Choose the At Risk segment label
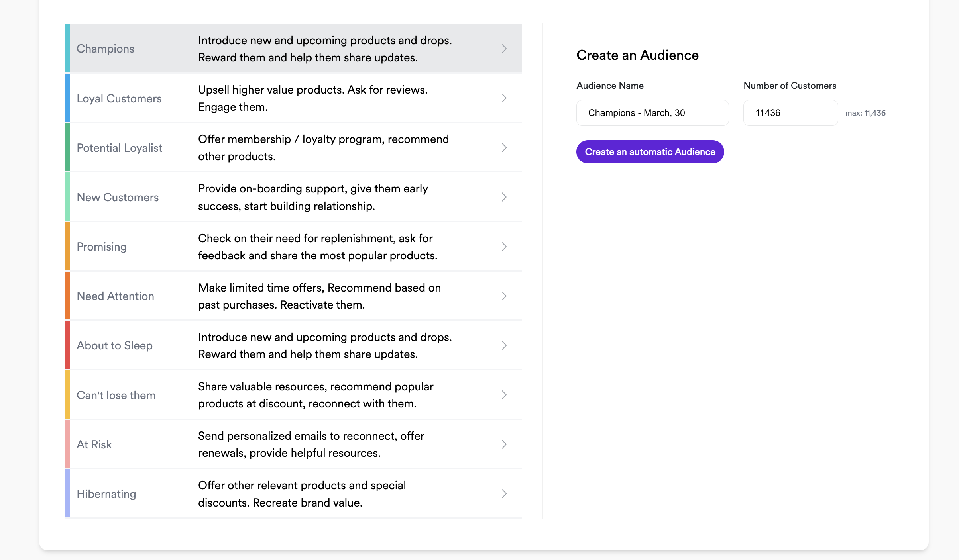 tap(94, 444)
